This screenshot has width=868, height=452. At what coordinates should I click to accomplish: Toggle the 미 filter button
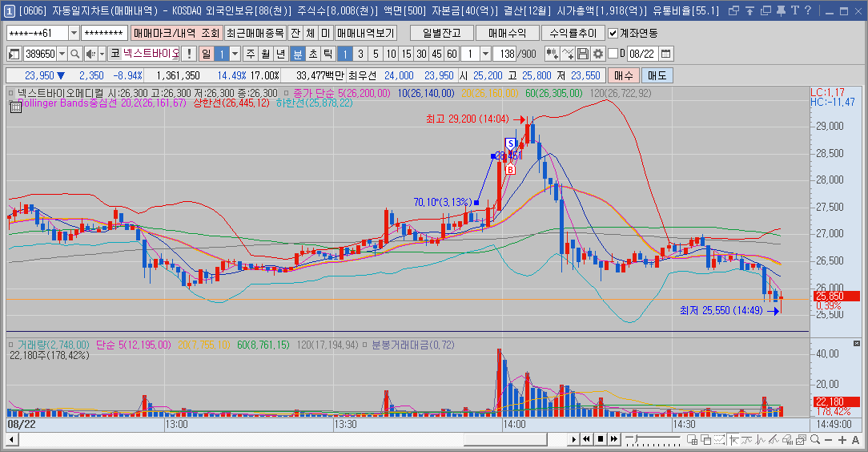point(325,33)
